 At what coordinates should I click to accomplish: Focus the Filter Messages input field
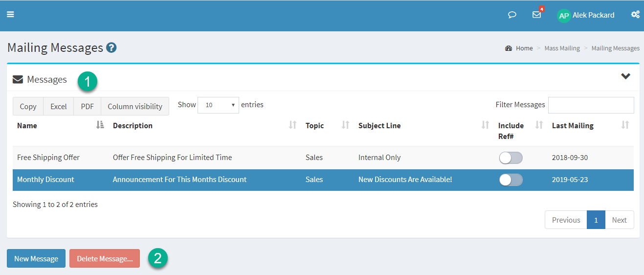point(591,105)
